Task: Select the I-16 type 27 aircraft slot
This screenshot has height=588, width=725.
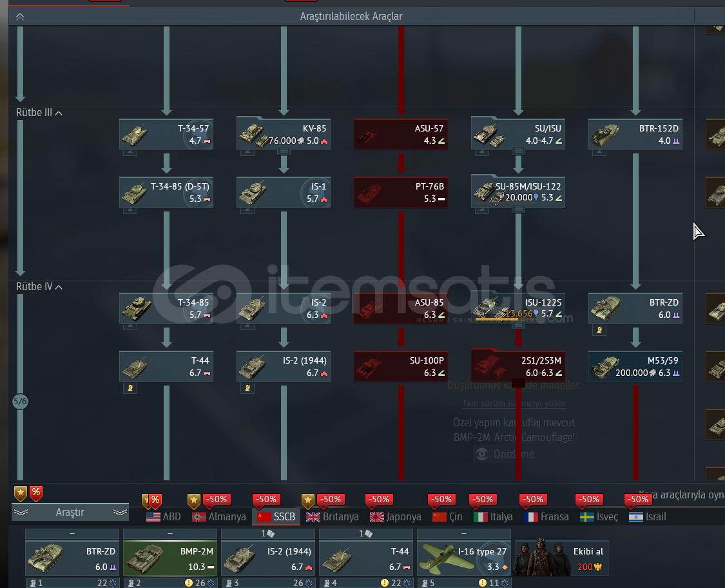Action: (x=464, y=558)
